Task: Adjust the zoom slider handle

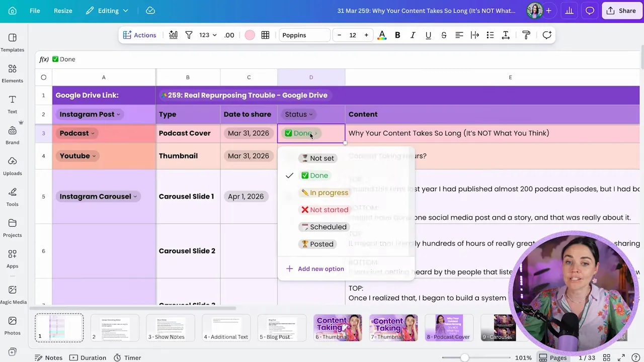Action: click(464, 357)
